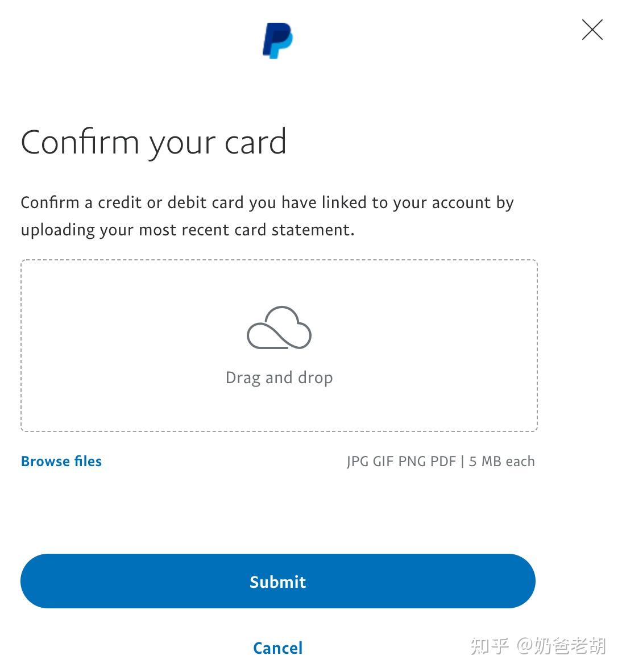Screen dimensions: 622x672
Task: Select the Confirm your card heading
Action: pyautogui.click(x=154, y=143)
